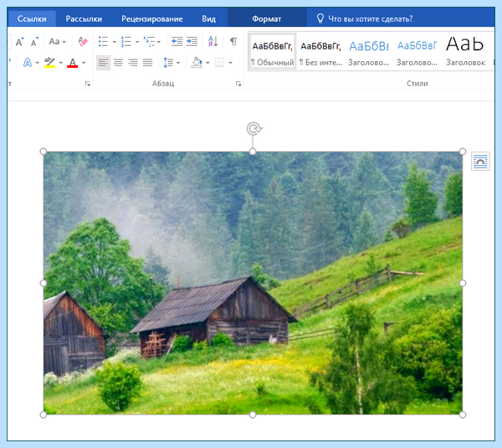Align text right
Viewport: 502px width, 448px height.
click(133, 63)
